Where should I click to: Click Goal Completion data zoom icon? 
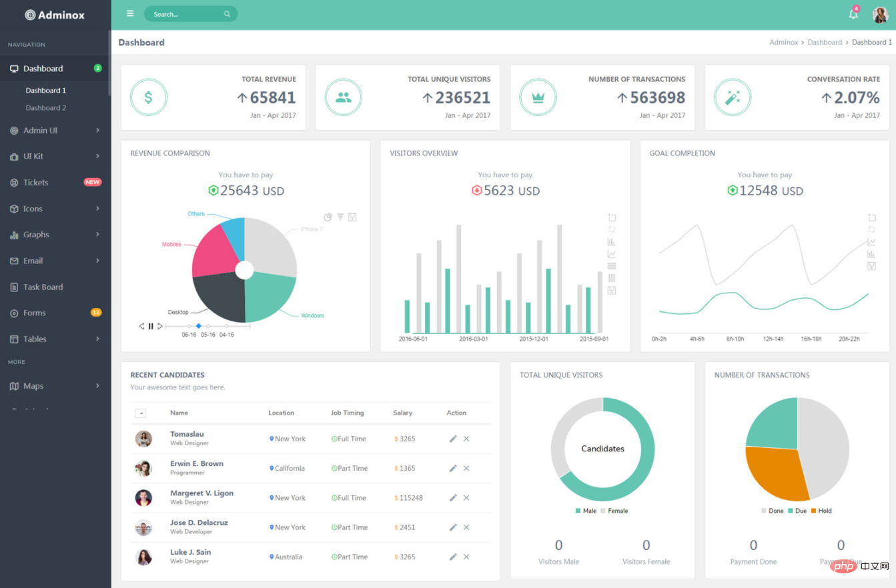pos(871,217)
